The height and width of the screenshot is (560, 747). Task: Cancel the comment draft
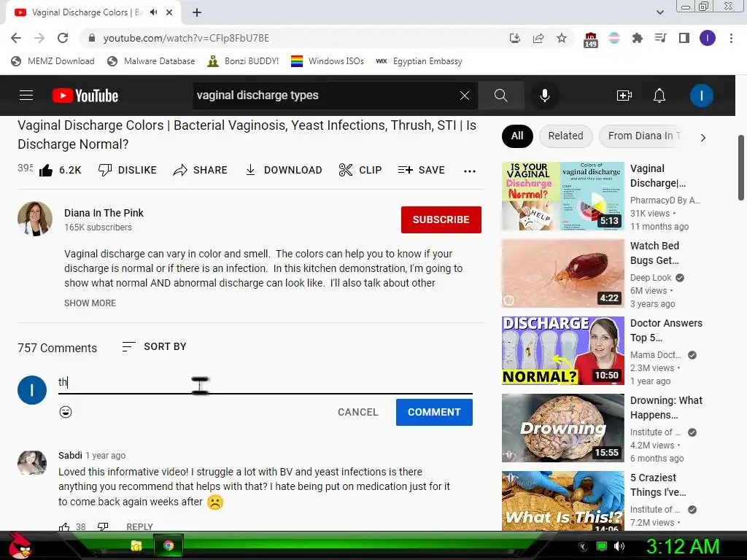357,413
